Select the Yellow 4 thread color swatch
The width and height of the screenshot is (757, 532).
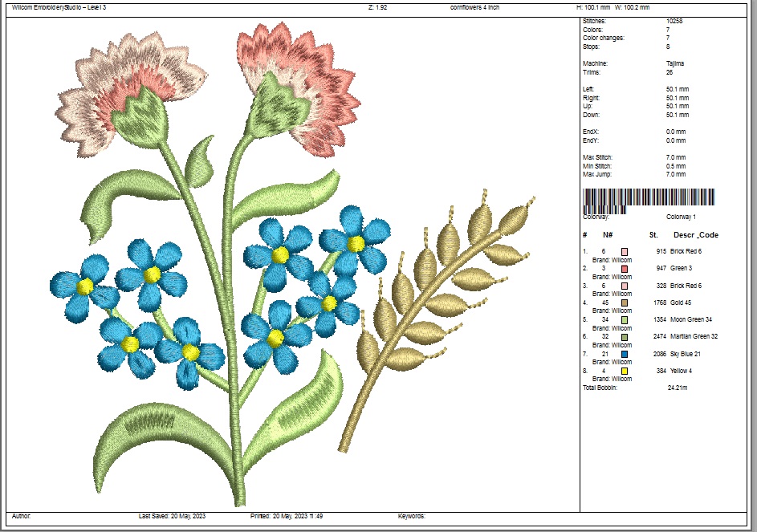pyautogui.click(x=625, y=371)
